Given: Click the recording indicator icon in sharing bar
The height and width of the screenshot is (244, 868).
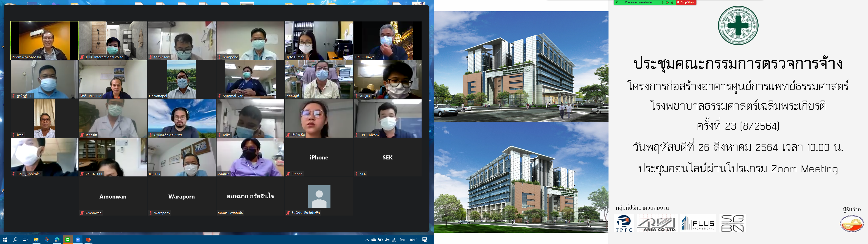Looking at the screenshot, I should click(x=668, y=2).
